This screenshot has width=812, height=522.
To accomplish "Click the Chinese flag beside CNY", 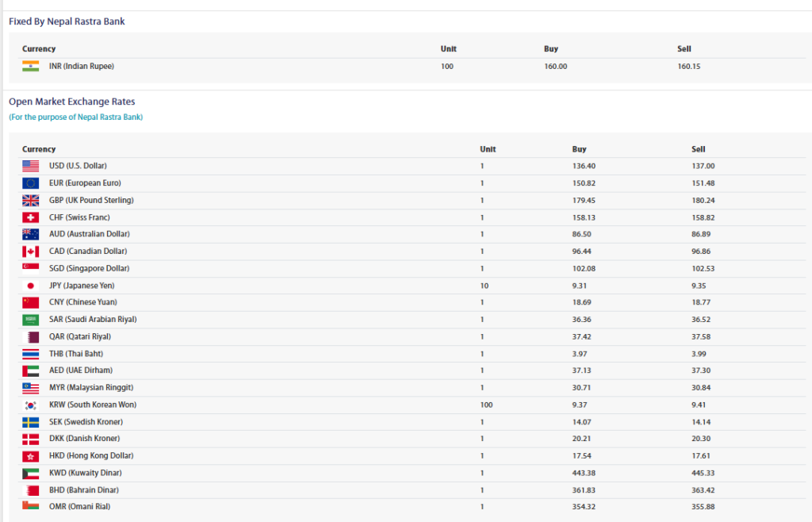I will coord(31,302).
